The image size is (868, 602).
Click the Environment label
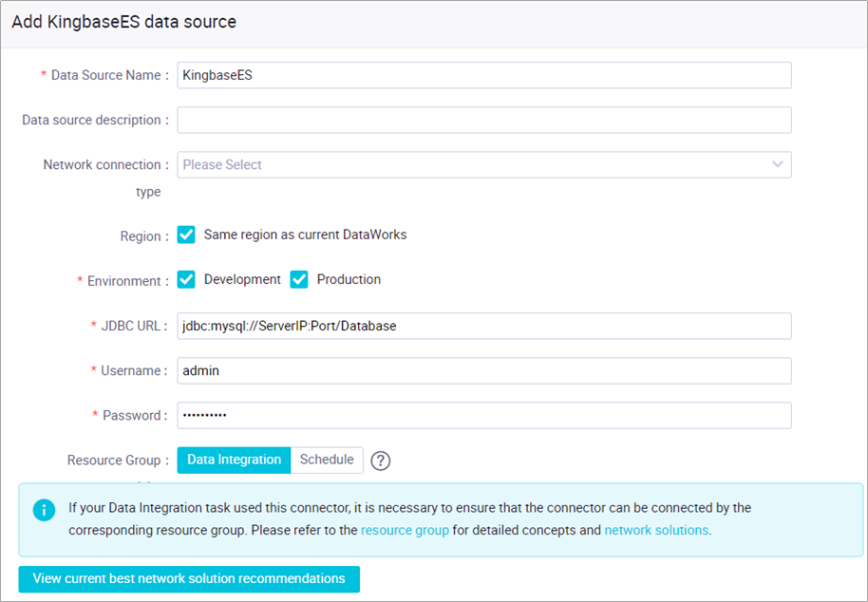(x=123, y=281)
